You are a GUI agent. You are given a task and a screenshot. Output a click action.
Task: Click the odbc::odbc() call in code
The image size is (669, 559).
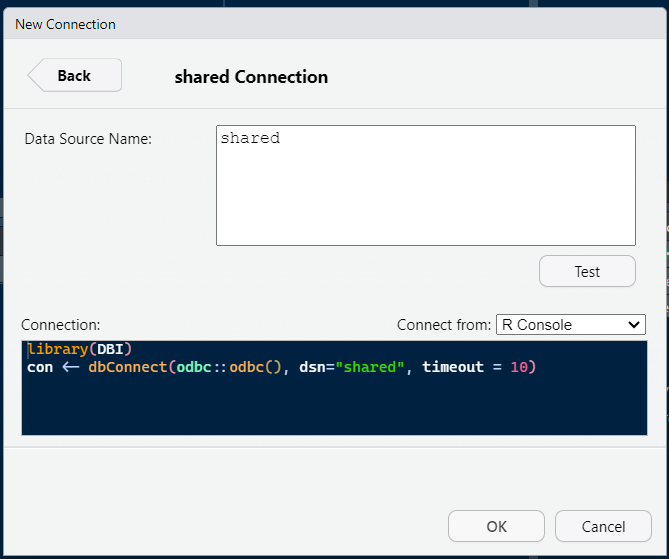pos(229,367)
